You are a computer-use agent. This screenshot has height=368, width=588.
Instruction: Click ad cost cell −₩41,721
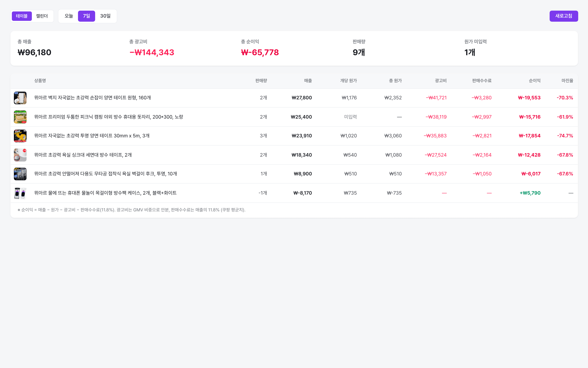(x=436, y=98)
